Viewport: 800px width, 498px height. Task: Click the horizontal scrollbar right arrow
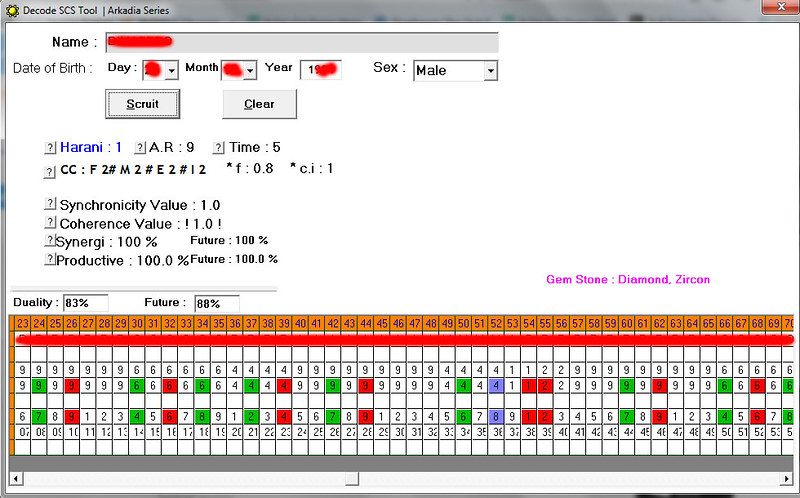click(784, 477)
